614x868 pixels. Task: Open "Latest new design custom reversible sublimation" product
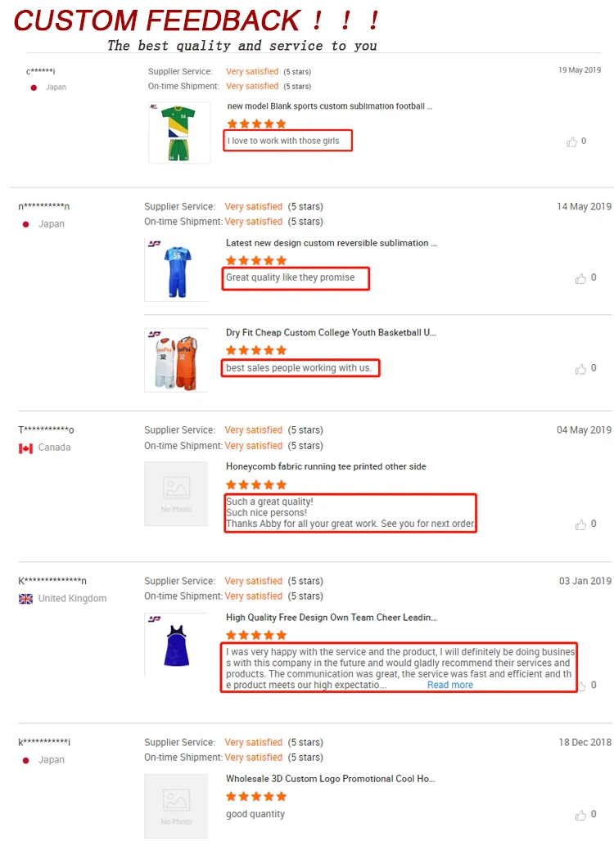pyautogui.click(x=331, y=243)
